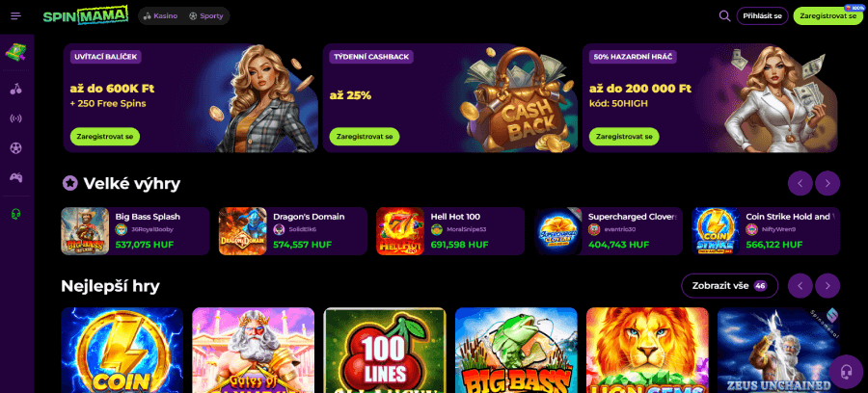Switch to the Sporty tab

206,16
